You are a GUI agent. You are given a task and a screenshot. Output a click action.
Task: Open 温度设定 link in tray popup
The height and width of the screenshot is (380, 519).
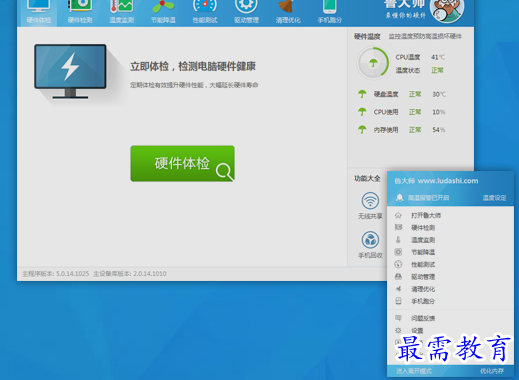click(x=494, y=198)
